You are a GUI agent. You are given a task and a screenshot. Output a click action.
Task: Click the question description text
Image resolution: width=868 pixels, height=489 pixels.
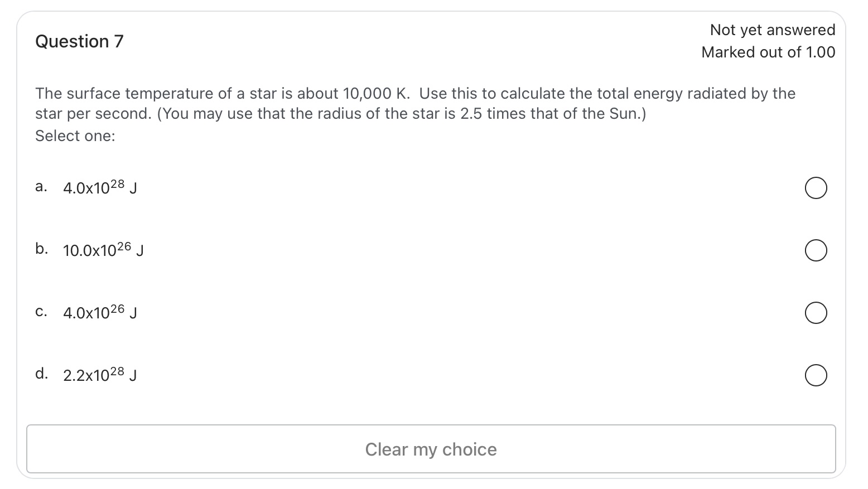click(x=415, y=103)
